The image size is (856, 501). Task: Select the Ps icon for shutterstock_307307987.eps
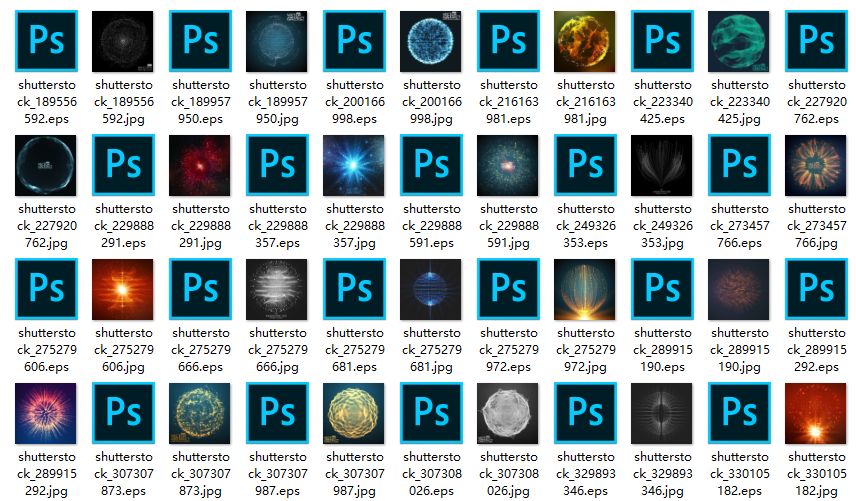tap(277, 413)
